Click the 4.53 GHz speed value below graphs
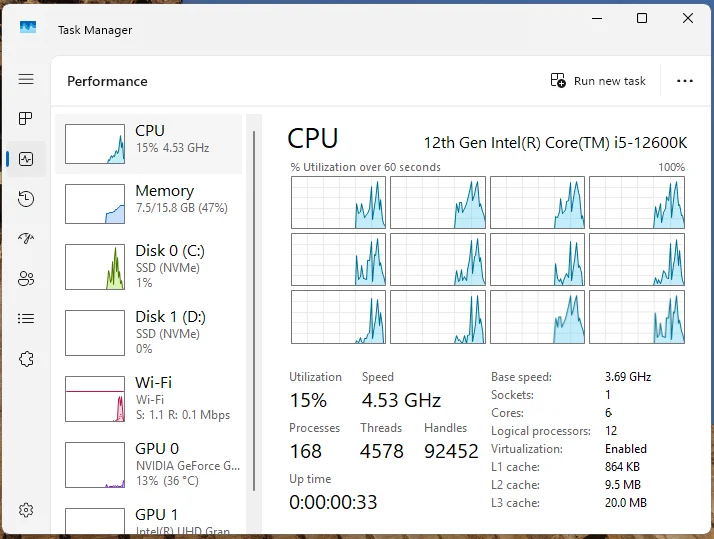Viewport: 714px width, 539px height. (x=401, y=400)
